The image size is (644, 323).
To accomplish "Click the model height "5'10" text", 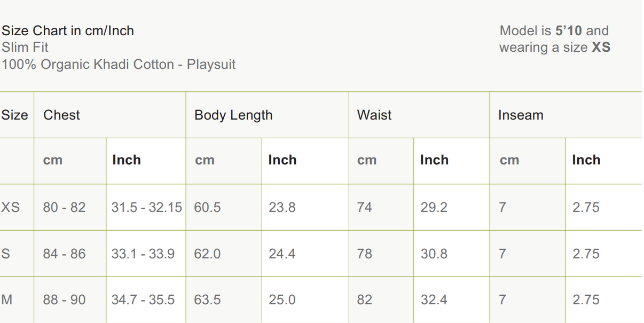I will click(x=569, y=31).
